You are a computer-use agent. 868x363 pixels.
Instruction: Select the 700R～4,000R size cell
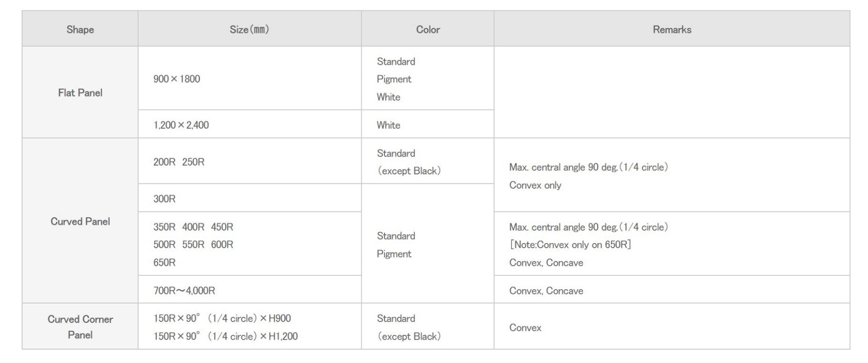[184, 291]
